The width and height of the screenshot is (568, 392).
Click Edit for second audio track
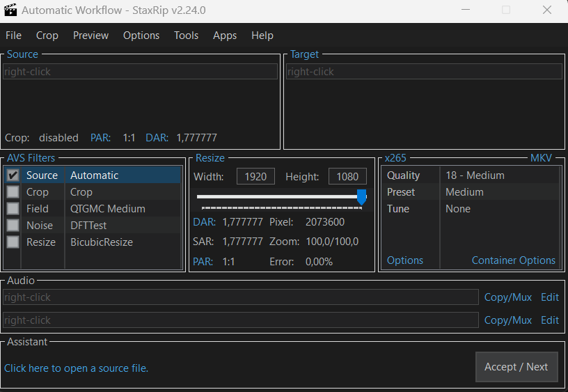550,320
